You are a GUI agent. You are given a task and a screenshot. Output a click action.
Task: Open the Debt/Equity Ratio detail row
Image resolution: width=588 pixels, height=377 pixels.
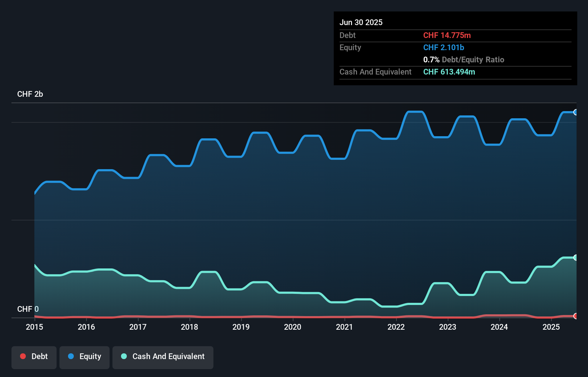[464, 59]
